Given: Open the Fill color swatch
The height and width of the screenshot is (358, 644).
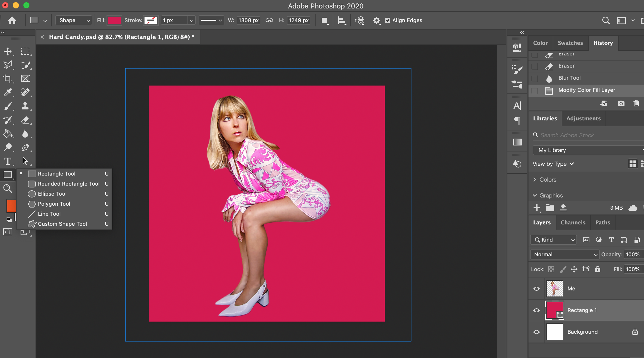Looking at the screenshot, I should point(114,20).
